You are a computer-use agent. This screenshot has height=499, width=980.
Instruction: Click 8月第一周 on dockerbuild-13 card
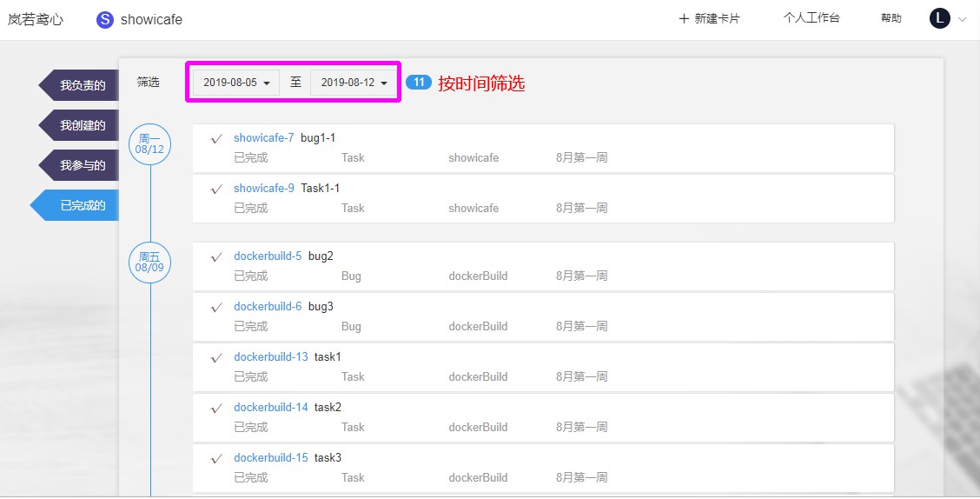(x=582, y=377)
